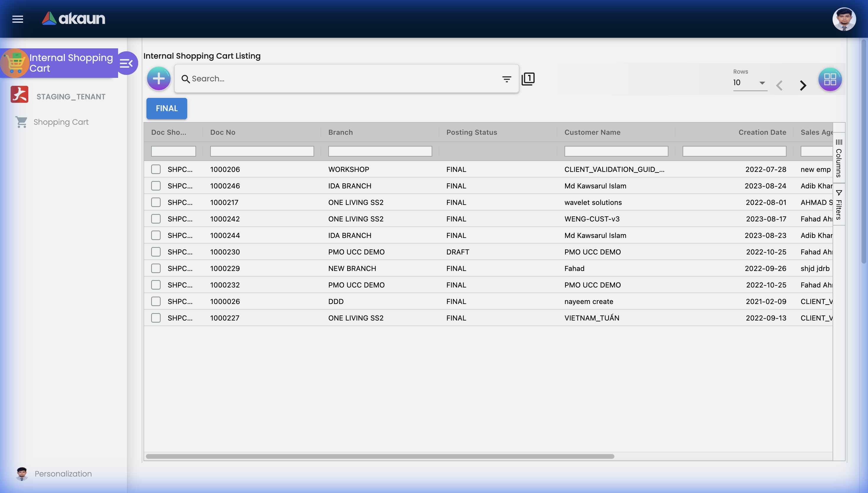The width and height of the screenshot is (868, 493).
Task: Open the advanced search filter icon
Action: (506, 79)
